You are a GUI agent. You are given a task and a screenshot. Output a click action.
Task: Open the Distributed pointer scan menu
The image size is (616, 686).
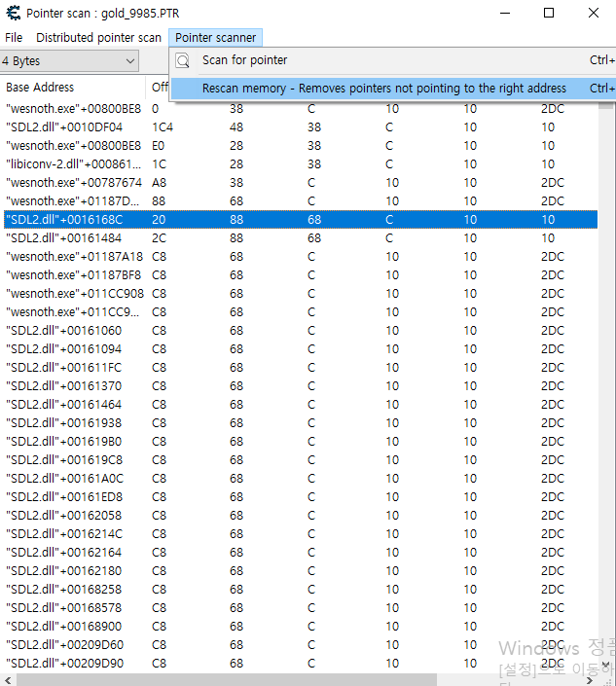coord(99,38)
